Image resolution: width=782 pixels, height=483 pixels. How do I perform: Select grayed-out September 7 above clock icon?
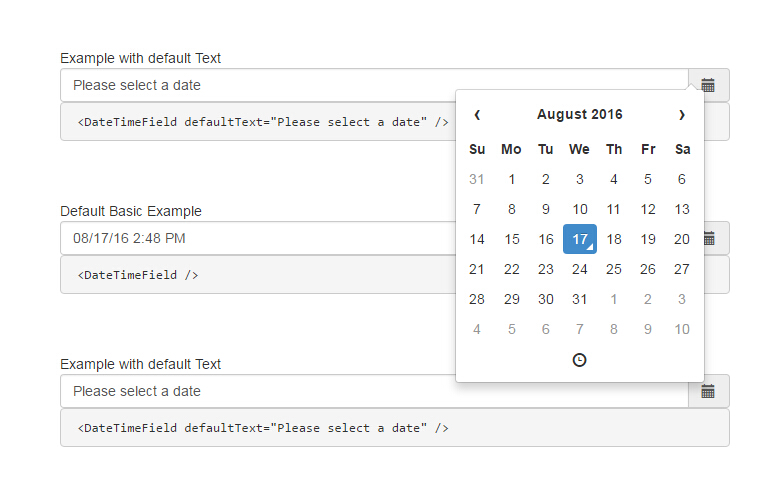point(580,329)
